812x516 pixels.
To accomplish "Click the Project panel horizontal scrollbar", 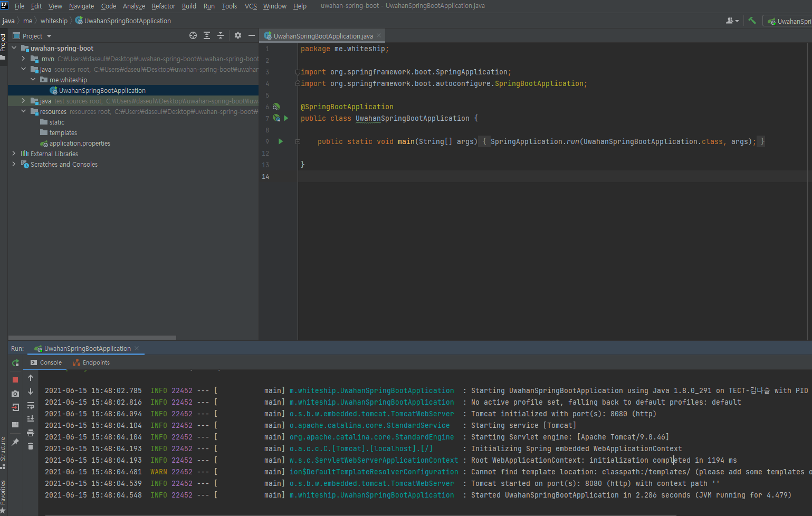I will point(92,338).
